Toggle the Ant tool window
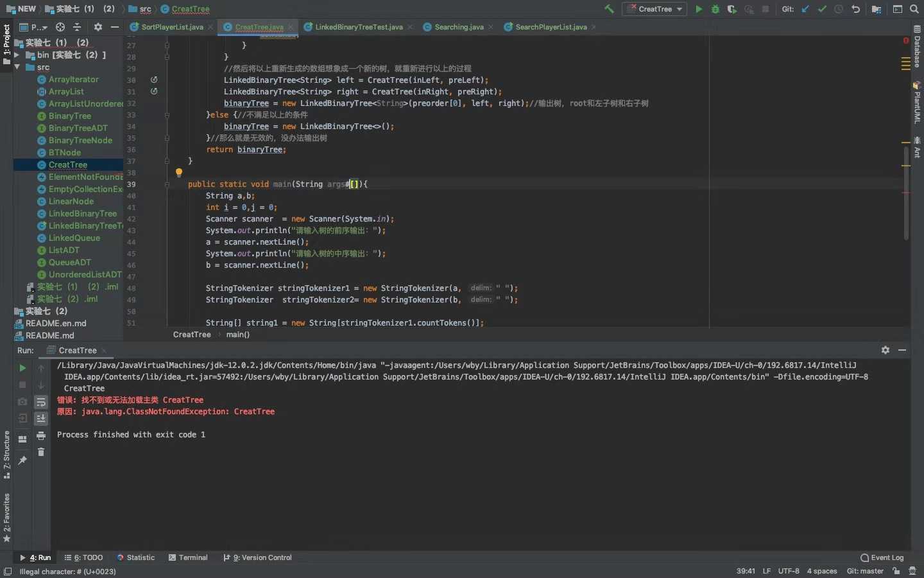 917,148
